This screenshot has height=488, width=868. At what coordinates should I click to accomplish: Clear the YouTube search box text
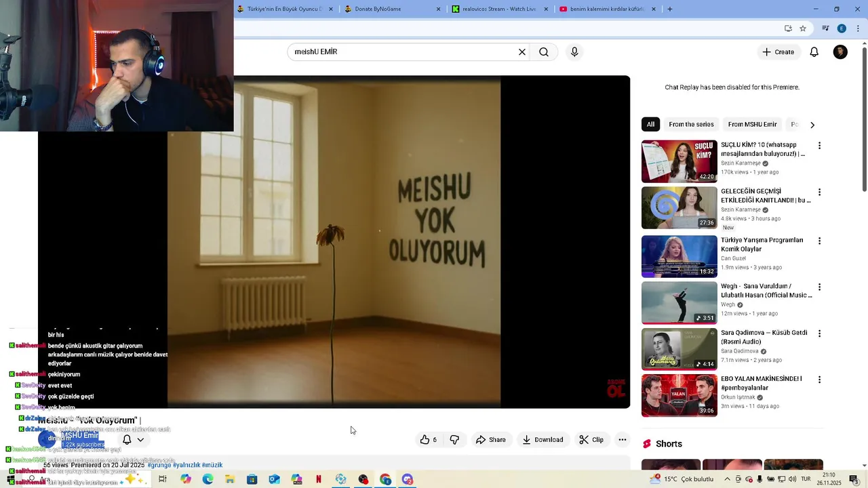point(522,52)
